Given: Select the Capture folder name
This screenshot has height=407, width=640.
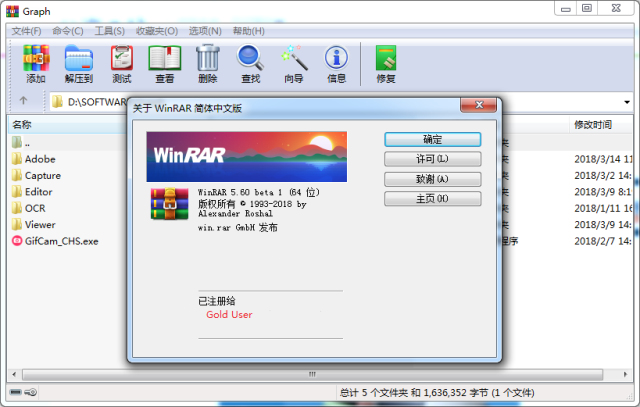Looking at the screenshot, I should [x=43, y=176].
